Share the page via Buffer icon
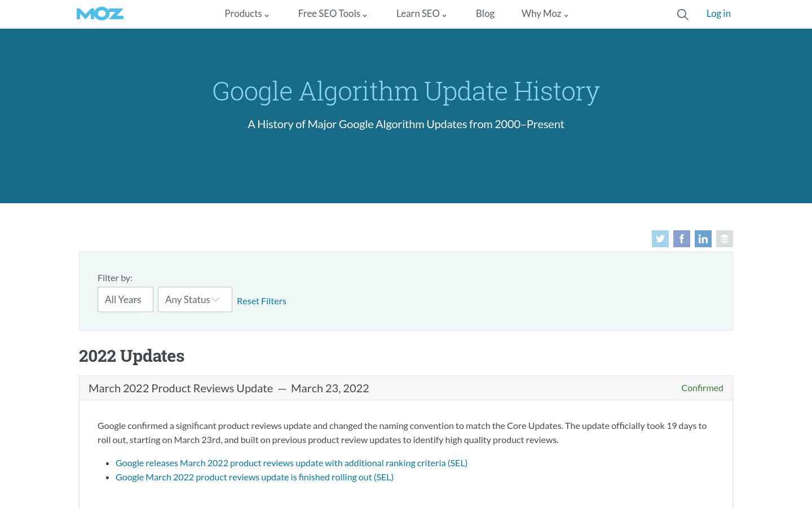Image resolution: width=812 pixels, height=508 pixels. 724,239
